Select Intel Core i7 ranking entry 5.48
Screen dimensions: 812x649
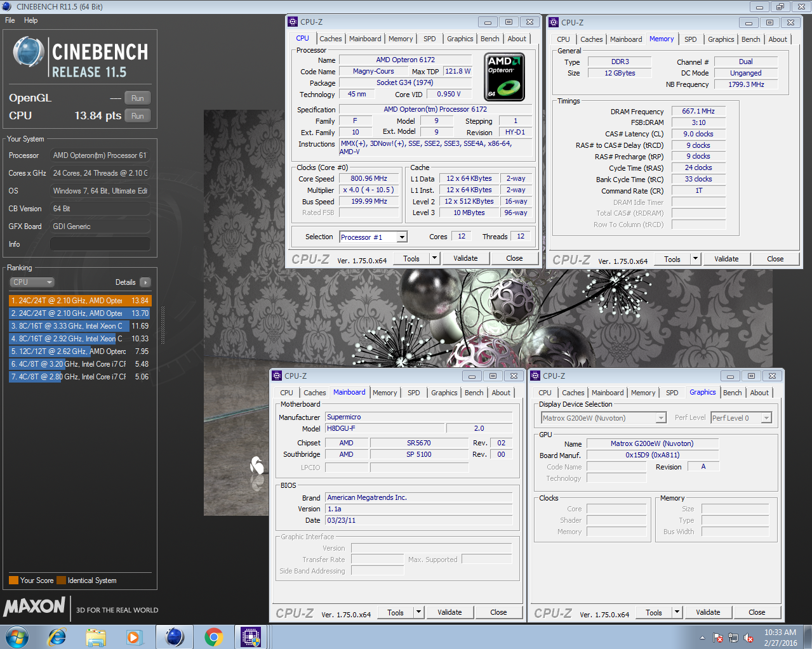point(80,364)
